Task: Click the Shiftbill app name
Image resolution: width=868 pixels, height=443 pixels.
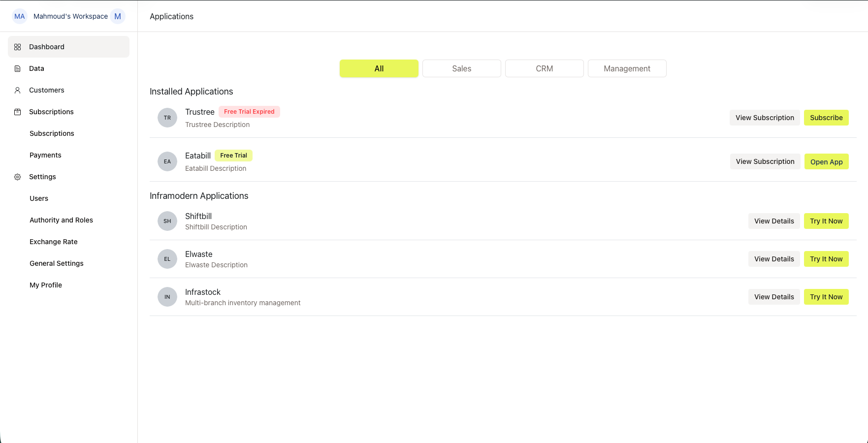Action: pyautogui.click(x=198, y=216)
